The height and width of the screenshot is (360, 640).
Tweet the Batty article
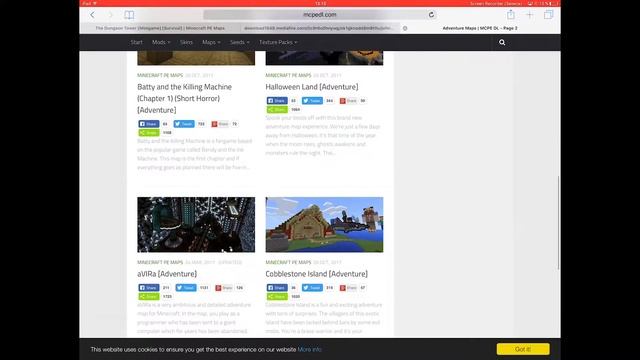184,124
